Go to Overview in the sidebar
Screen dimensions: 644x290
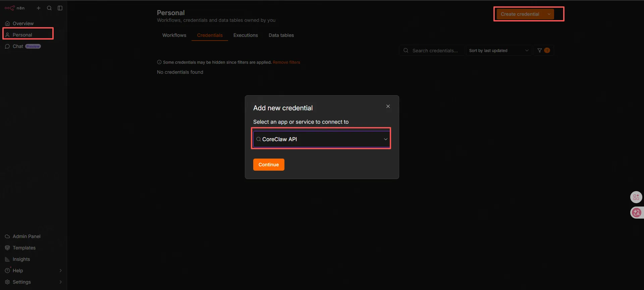pos(34,23)
